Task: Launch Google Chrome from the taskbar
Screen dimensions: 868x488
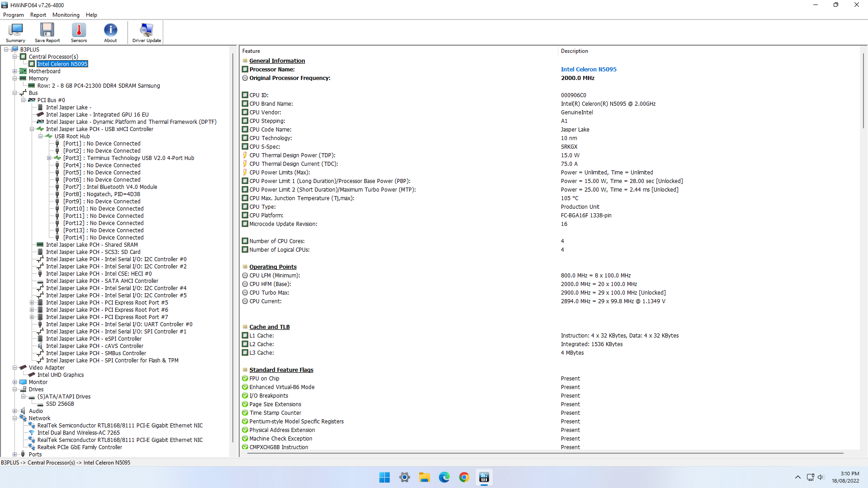Action: coord(464,477)
